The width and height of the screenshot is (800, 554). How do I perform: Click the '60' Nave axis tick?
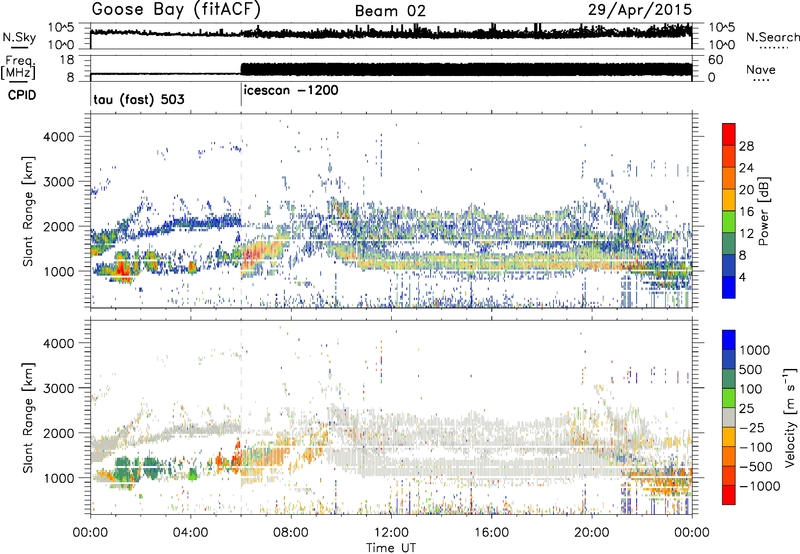(x=716, y=60)
